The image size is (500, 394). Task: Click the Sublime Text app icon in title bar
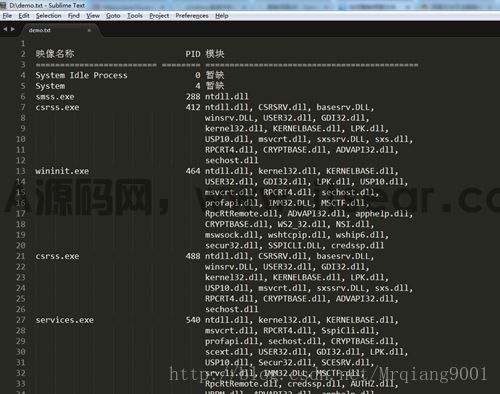point(3,5)
